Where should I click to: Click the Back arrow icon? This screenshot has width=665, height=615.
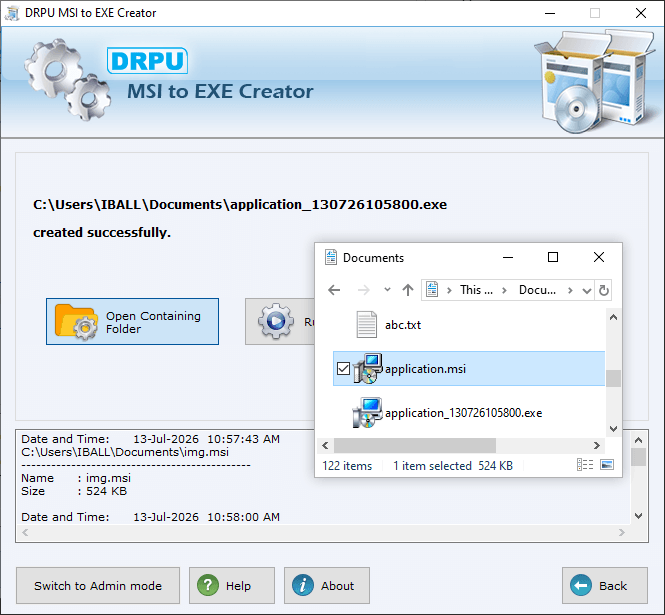click(x=581, y=585)
